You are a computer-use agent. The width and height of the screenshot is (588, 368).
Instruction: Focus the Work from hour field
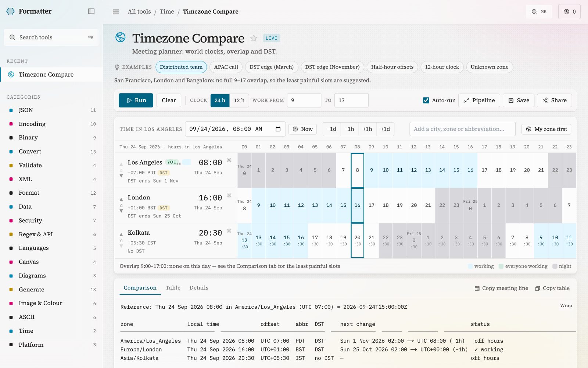tap(304, 100)
